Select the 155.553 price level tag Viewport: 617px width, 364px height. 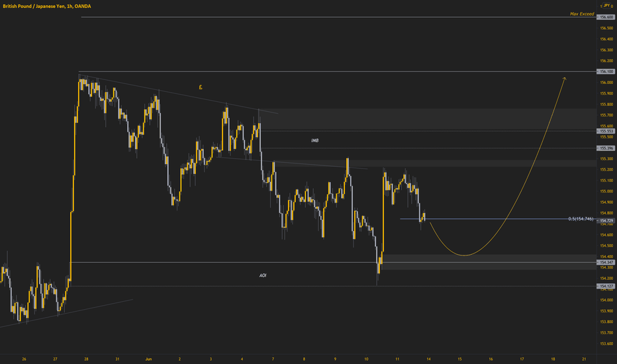click(x=606, y=131)
